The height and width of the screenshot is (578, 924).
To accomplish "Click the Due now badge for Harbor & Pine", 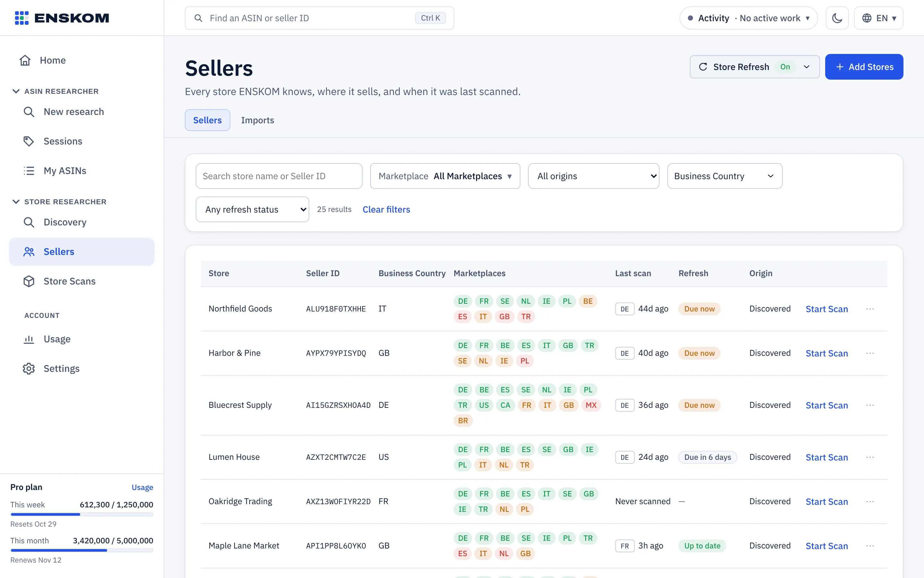I will pos(699,353).
